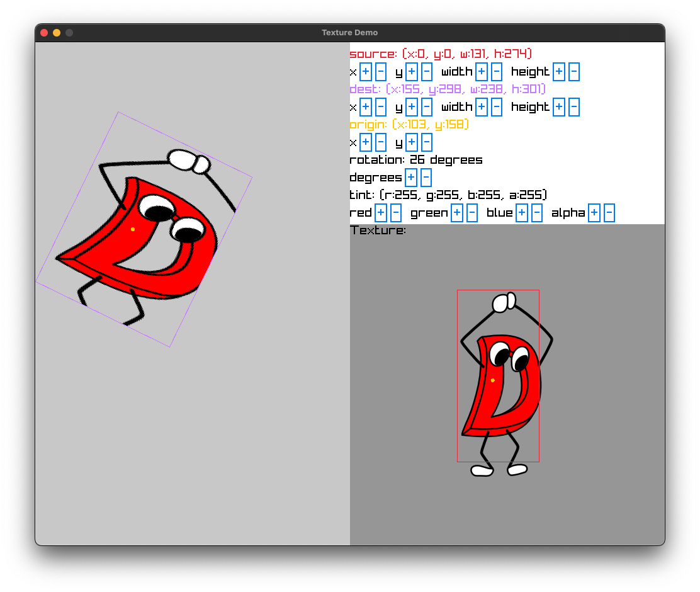
Task: Click the red source rectangle in texture panel
Action: pyautogui.click(x=498, y=376)
